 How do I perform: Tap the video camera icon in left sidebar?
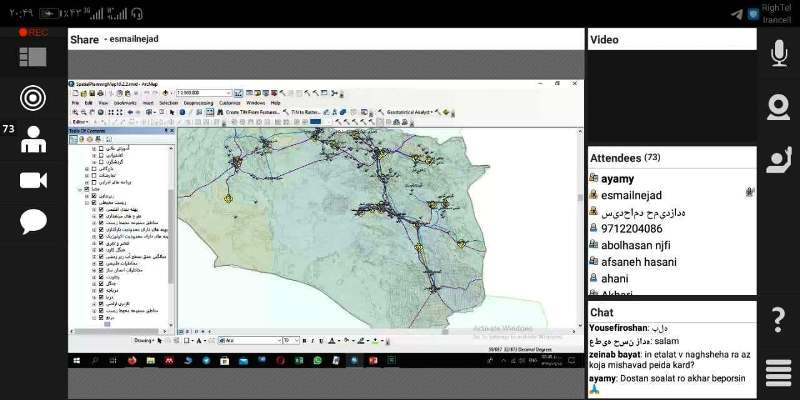point(34,180)
